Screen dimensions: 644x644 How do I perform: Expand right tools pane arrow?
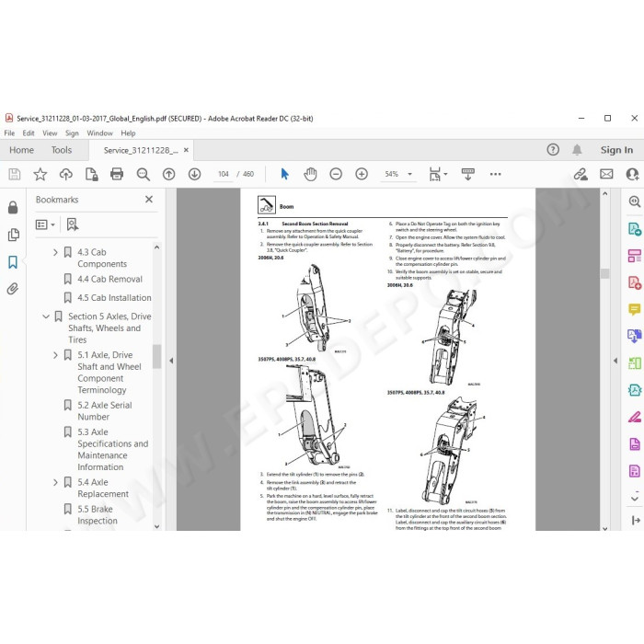615,361
